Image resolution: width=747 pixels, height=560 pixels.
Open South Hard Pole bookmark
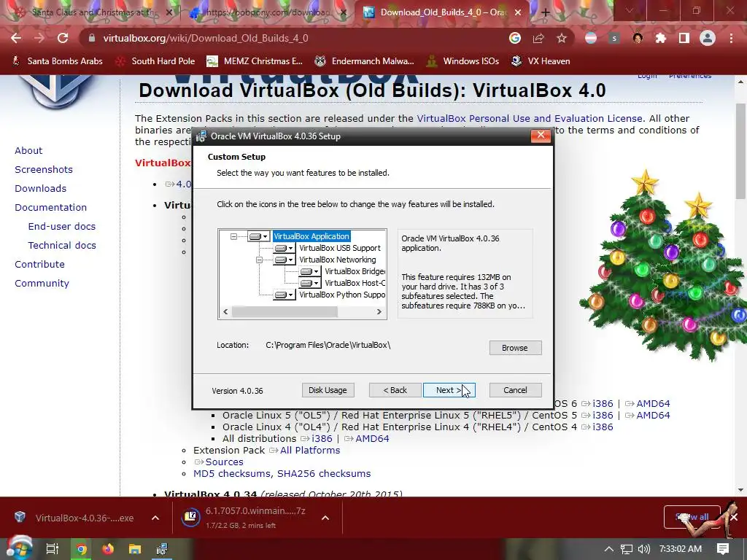[156, 61]
